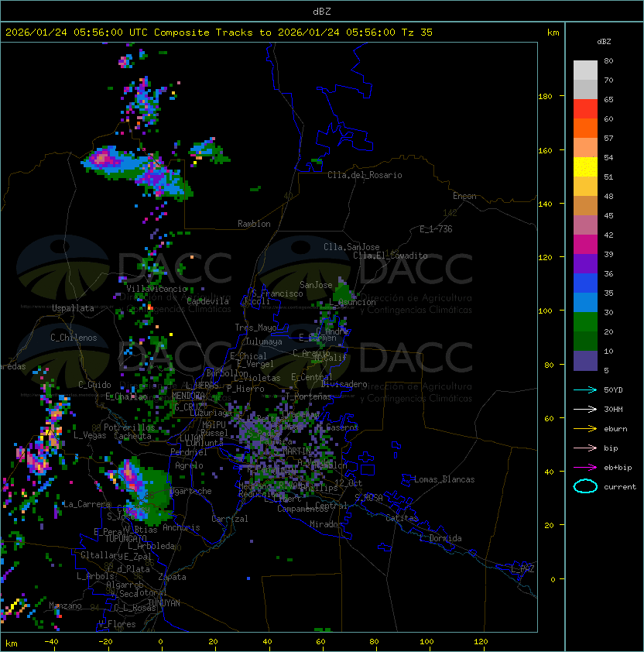Click the 'Encon' place label

tap(464, 196)
